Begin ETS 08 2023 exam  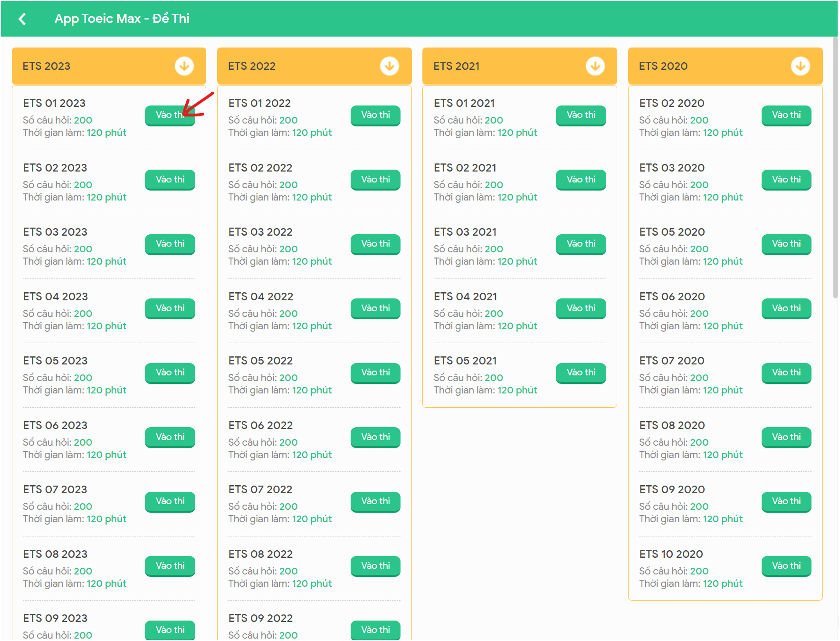point(170,565)
